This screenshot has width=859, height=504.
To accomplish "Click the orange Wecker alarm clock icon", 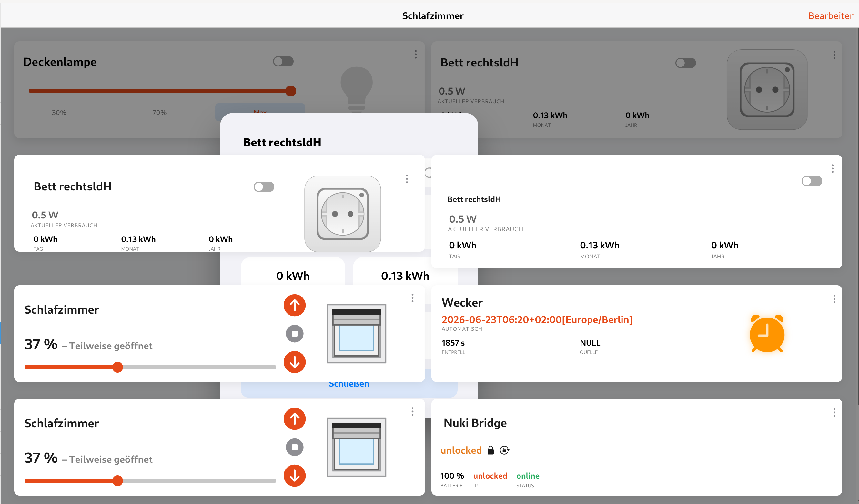I will pos(767,333).
